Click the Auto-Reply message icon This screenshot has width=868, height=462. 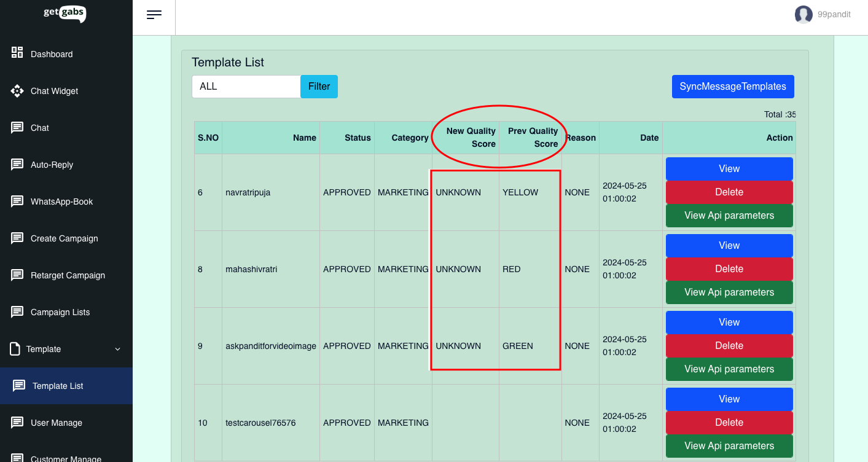(x=17, y=165)
